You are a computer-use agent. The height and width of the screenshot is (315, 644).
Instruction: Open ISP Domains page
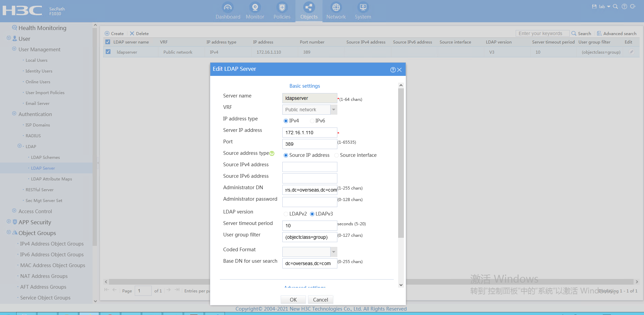[x=38, y=125]
